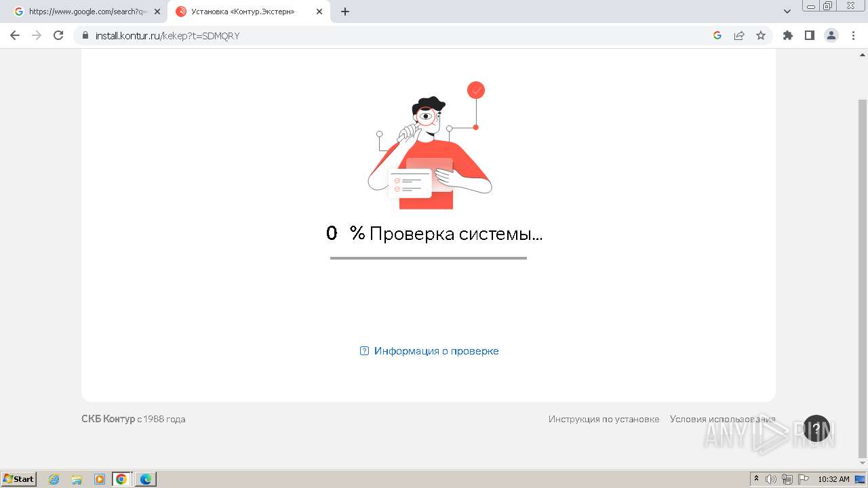Click the taskbar clock 10:32 AM
This screenshot has width=868, height=488.
point(833,479)
